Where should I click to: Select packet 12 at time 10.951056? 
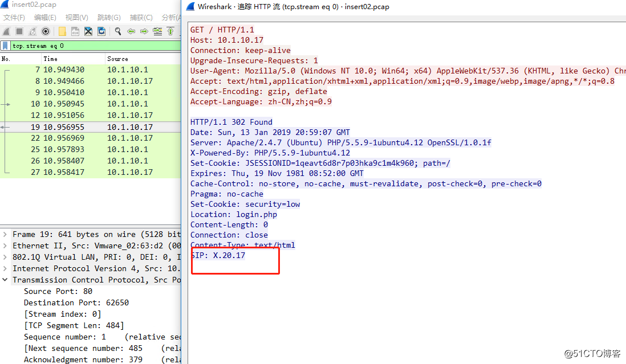click(90, 115)
